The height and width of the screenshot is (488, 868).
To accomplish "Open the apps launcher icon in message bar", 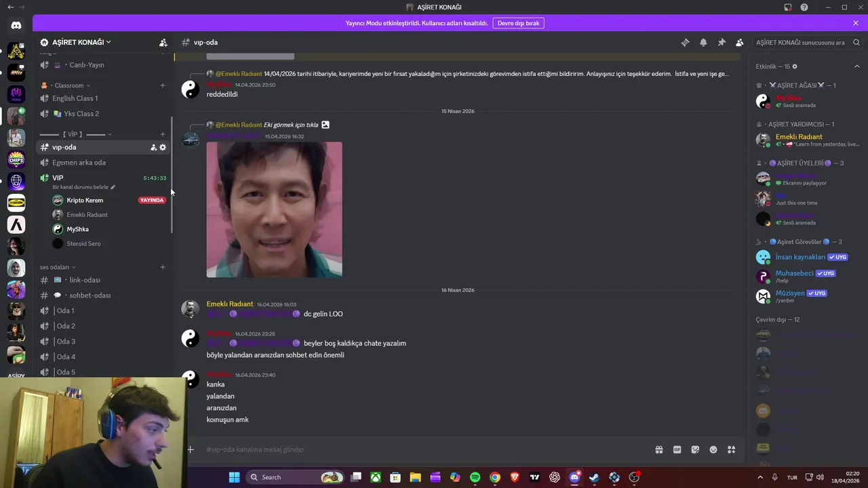I will tap(731, 449).
